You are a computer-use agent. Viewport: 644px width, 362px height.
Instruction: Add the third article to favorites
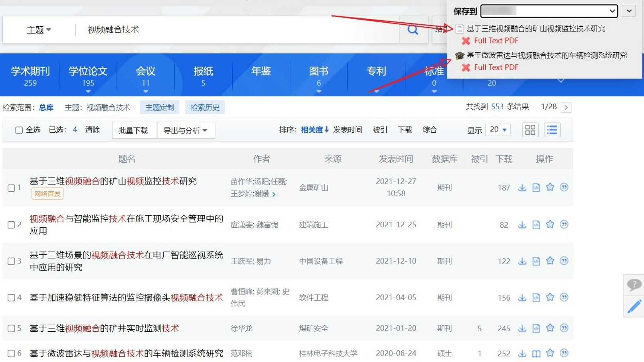click(550, 261)
